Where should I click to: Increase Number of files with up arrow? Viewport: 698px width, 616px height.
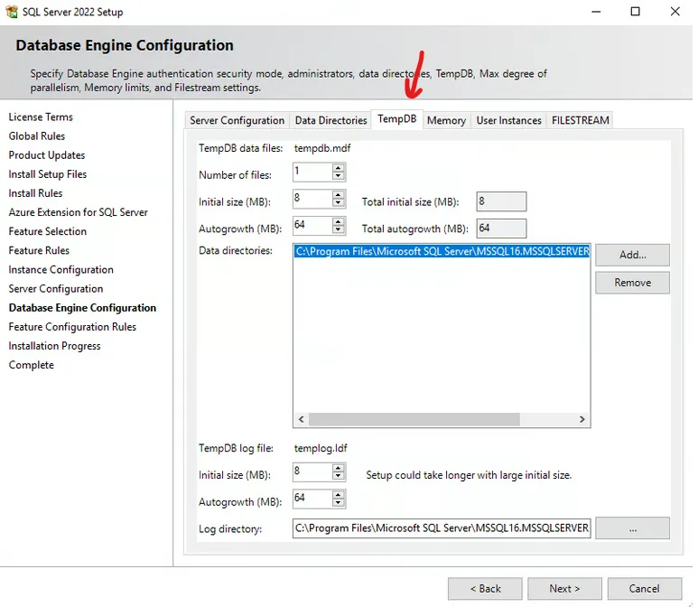(x=339, y=168)
